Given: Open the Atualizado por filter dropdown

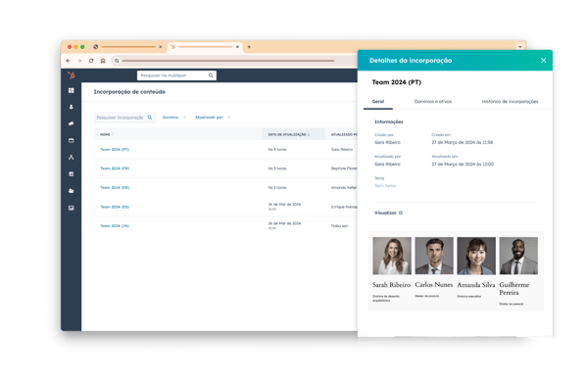Looking at the screenshot, I should pos(213,118).
